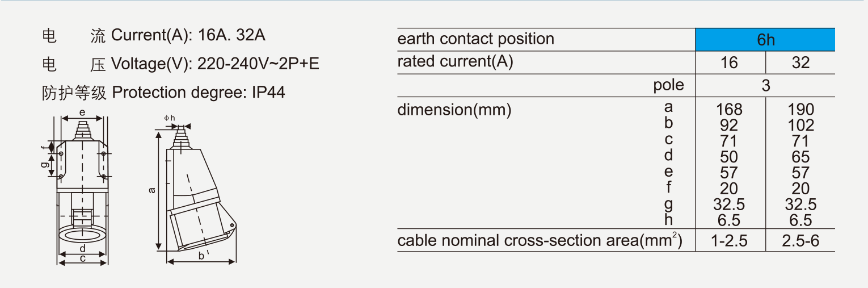Click the blue 6h header cell
This screenshot has height=288, width=868.
(765, 39)
